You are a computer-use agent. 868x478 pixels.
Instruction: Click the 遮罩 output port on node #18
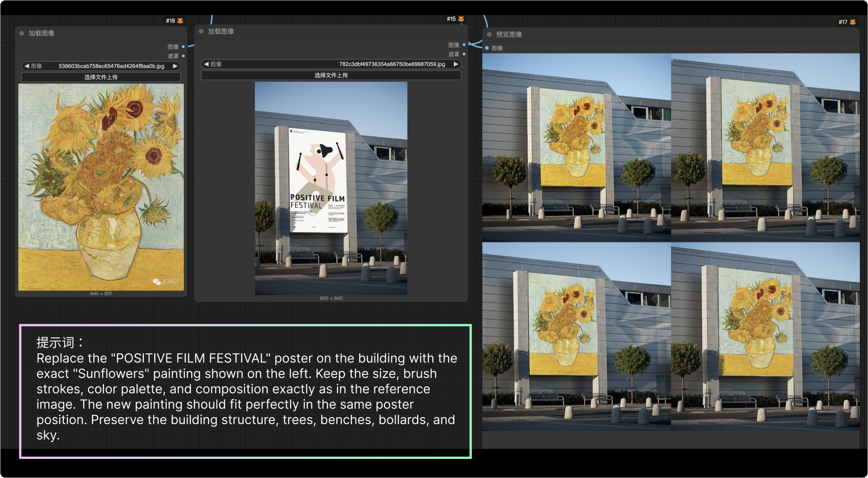tap(183, 56)
